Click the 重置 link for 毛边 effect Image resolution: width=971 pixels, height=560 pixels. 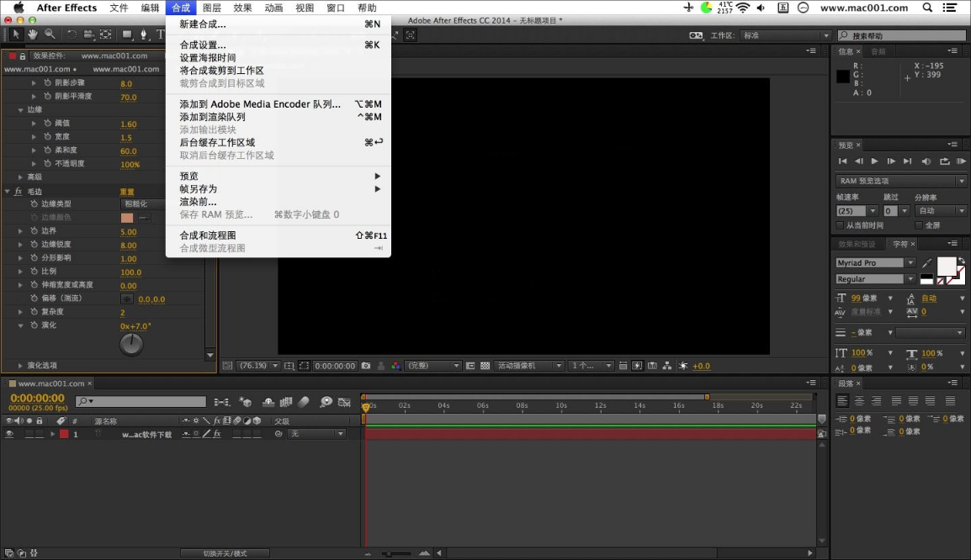click(126, 192)
